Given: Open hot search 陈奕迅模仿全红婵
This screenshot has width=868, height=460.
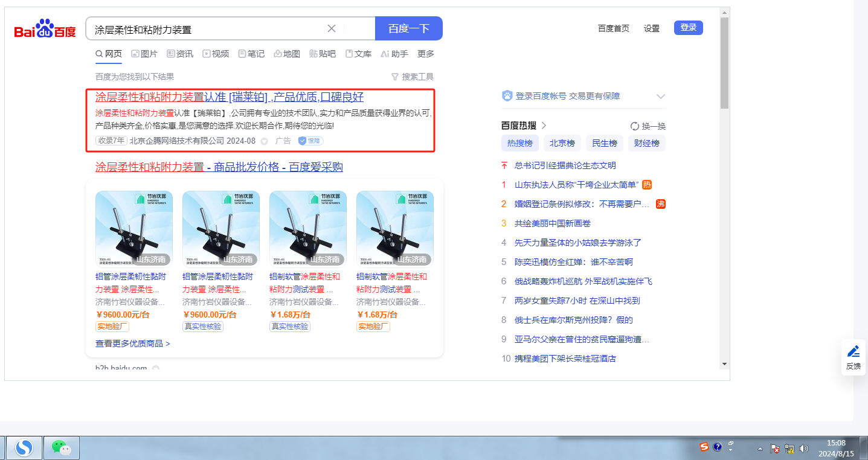Looking at the screenshot, I should (574, 262).
